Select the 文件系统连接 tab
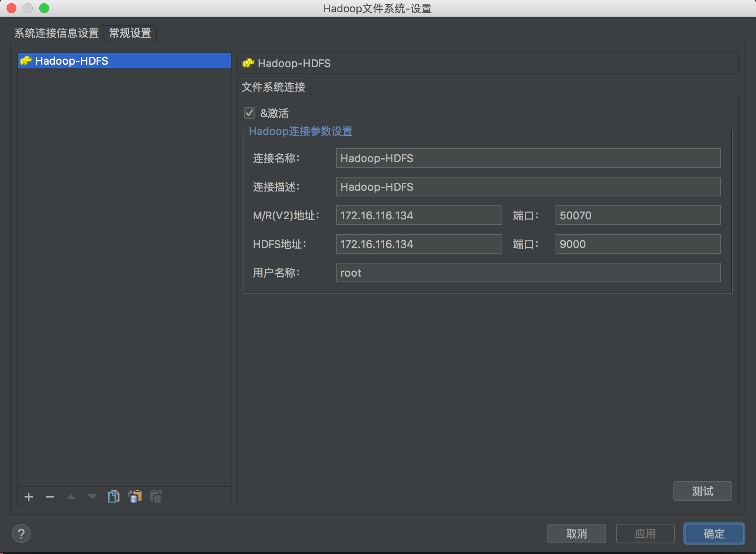 (273, 87)
